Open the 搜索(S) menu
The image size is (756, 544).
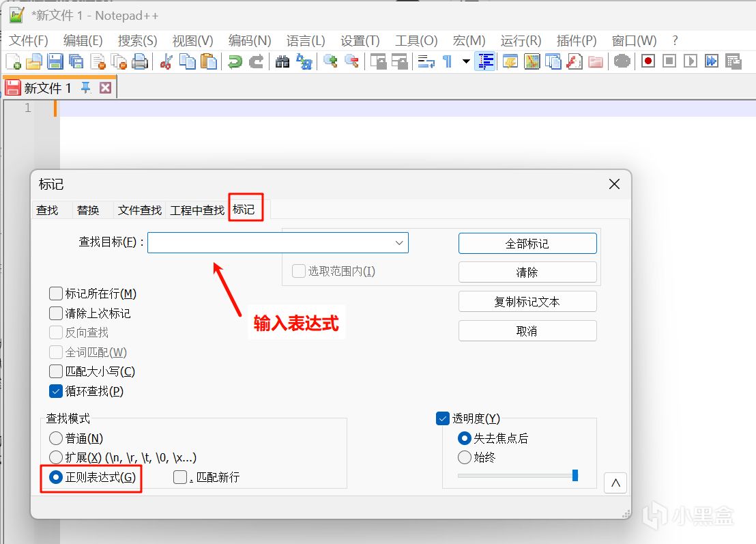[137, 40]
